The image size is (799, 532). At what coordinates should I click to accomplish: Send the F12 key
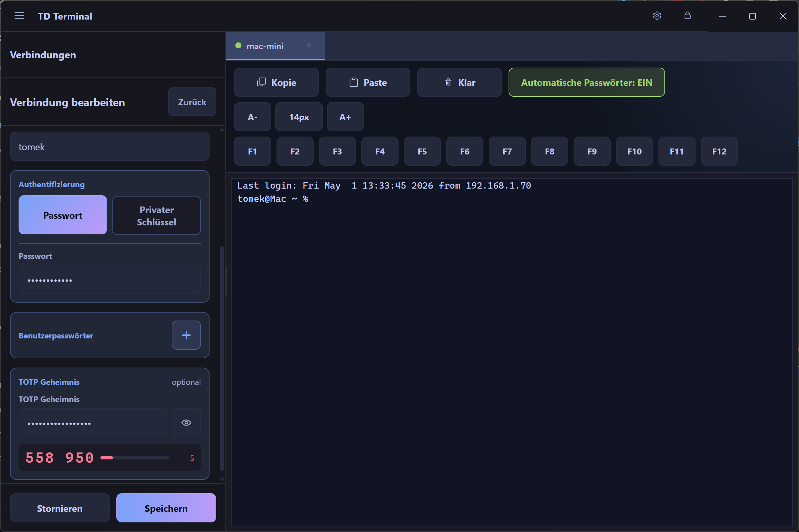pyautogui.click(x=719, y=151)
